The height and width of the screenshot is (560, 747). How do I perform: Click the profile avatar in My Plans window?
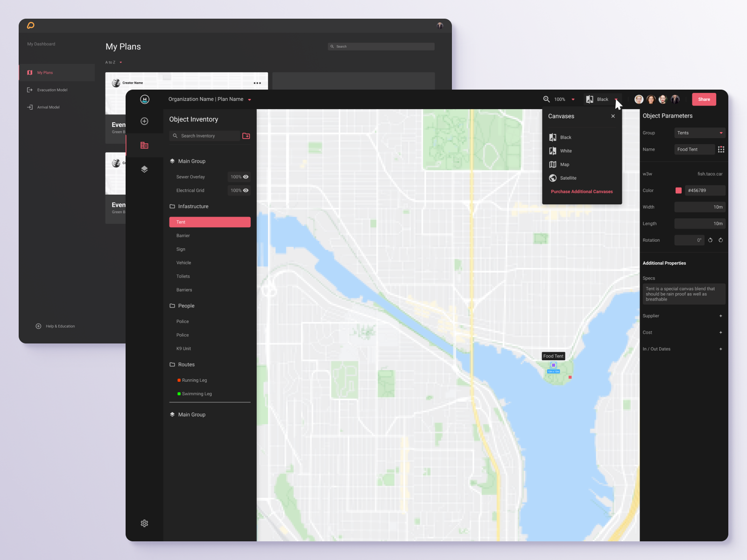(x=440, y=25)
